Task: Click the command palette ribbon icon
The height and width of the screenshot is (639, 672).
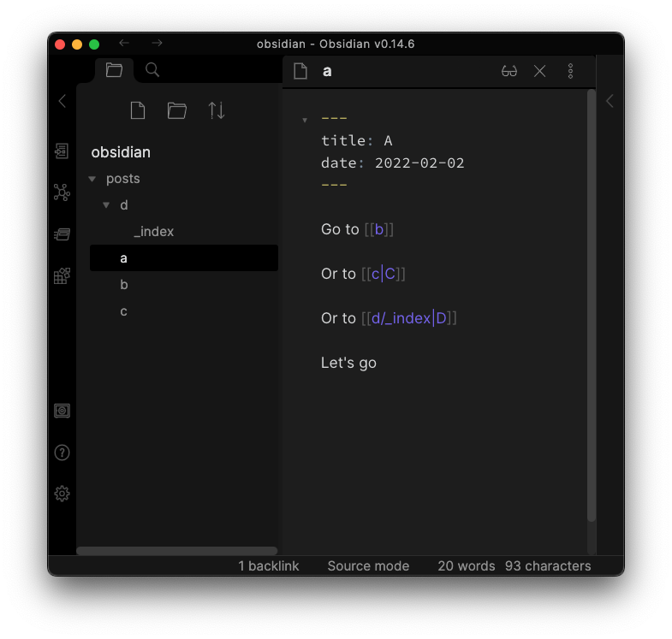Action: 62,234
